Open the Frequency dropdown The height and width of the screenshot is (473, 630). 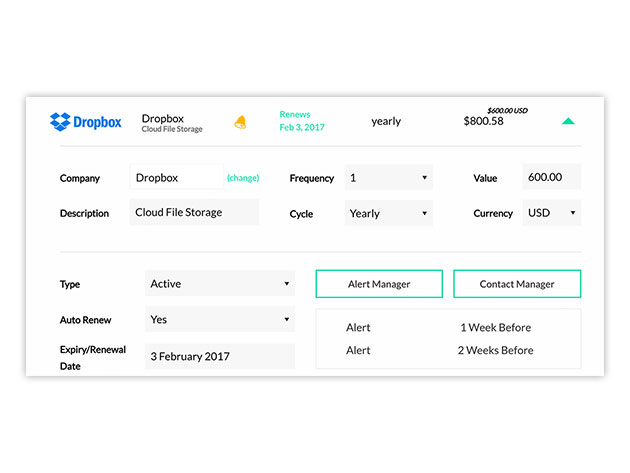coord(389,177)
